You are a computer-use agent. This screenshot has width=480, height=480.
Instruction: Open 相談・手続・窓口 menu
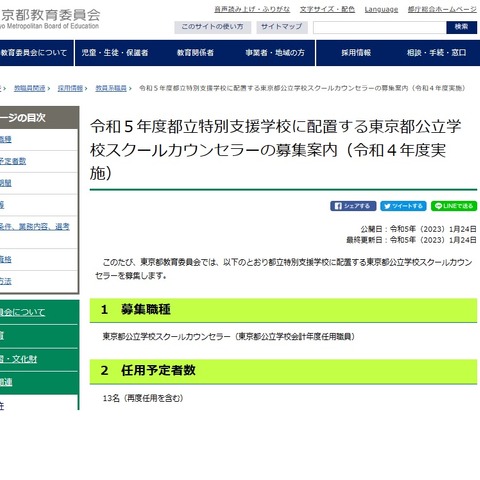click(x=436, y=53)
